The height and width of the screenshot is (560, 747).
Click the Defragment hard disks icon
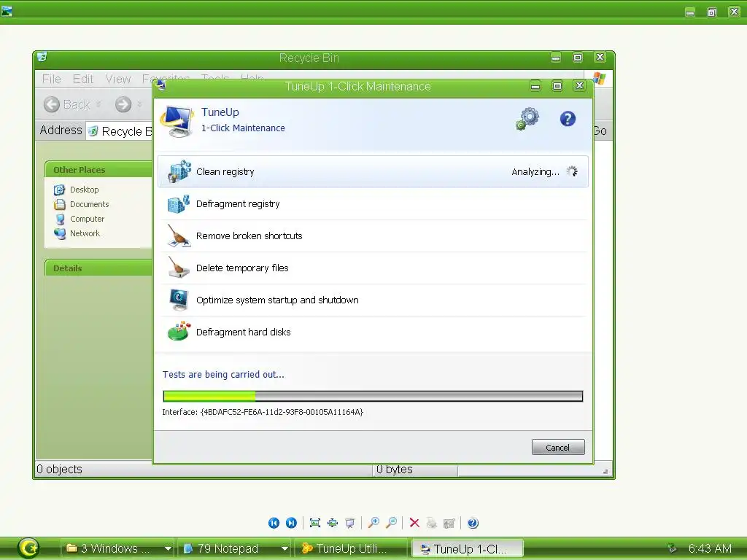[x=179, y=332]
